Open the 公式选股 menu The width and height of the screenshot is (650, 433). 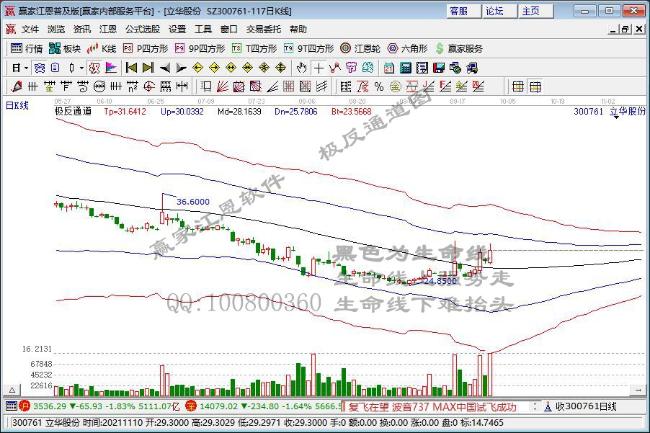click(x=143, y=29)
